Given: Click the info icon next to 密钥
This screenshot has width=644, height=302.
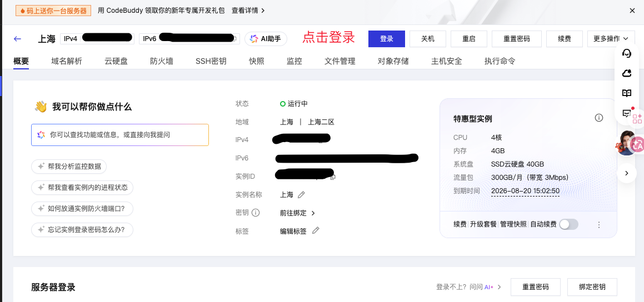Looking at the screenshot, I should coord(256,213).
